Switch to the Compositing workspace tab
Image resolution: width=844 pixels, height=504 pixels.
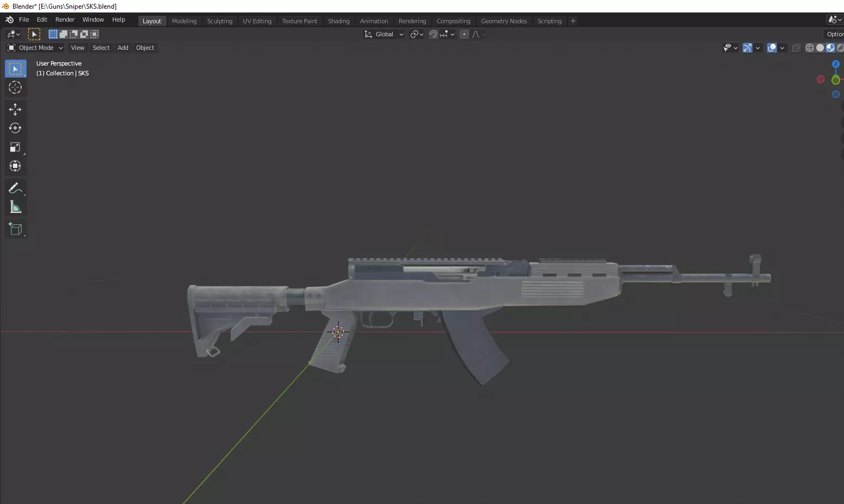pos(453,21)
